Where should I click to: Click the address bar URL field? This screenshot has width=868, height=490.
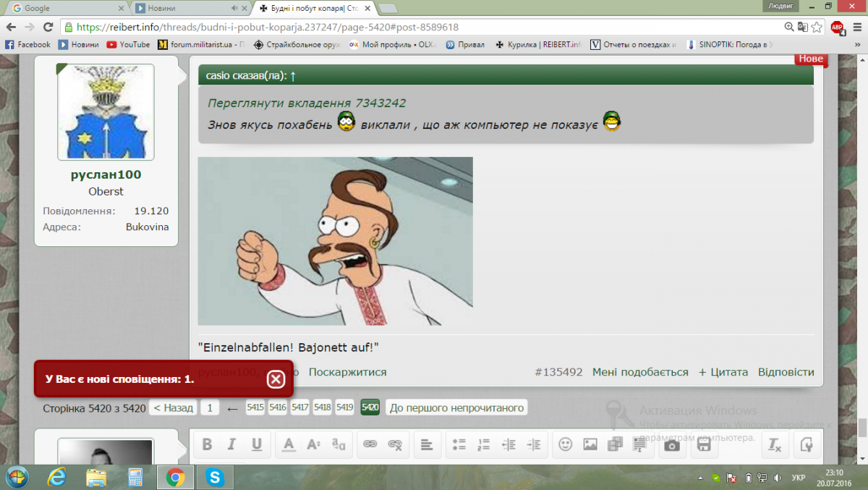(420, 27)
